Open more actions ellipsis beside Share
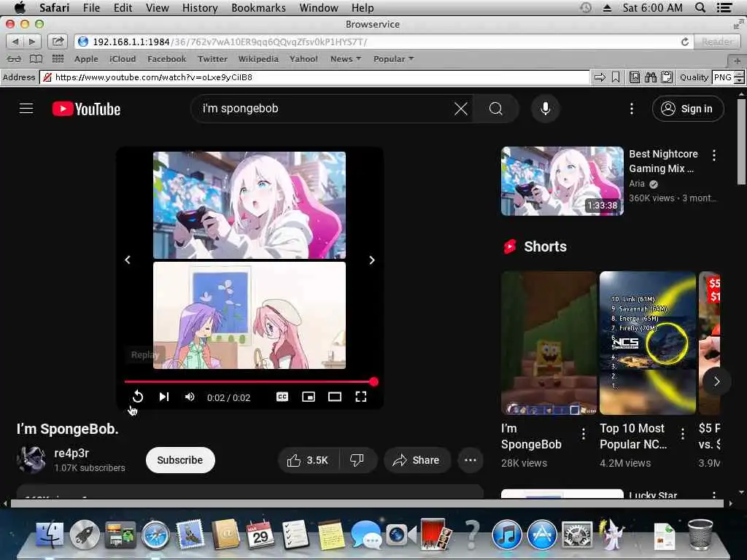The image size is (747, 560). pyautogui.click(x=471, y=460)
